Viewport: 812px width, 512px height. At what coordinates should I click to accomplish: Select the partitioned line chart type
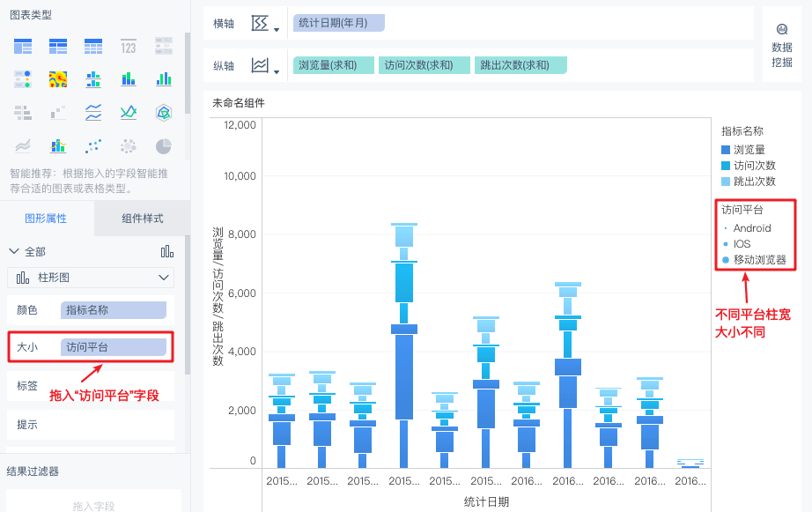click(93, 113)
